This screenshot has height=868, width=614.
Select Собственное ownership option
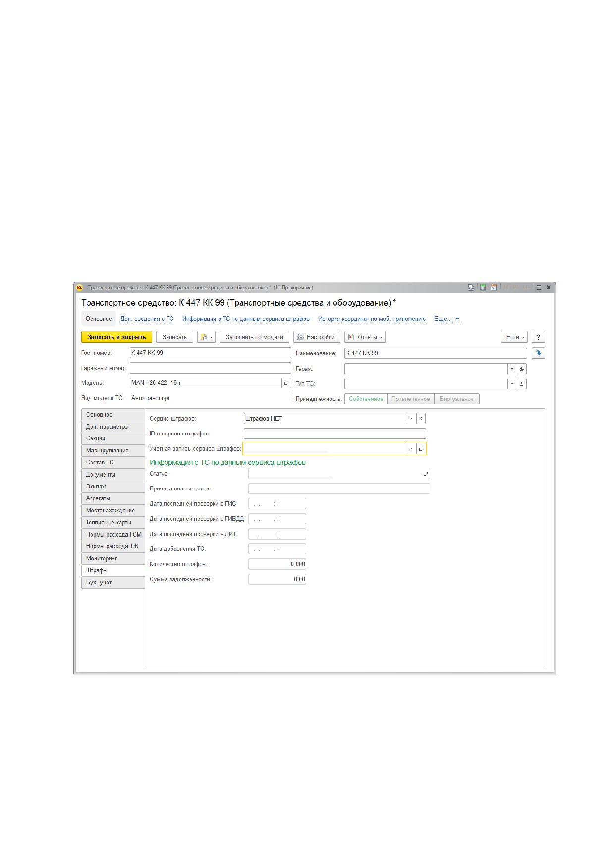tap(366, 399)
